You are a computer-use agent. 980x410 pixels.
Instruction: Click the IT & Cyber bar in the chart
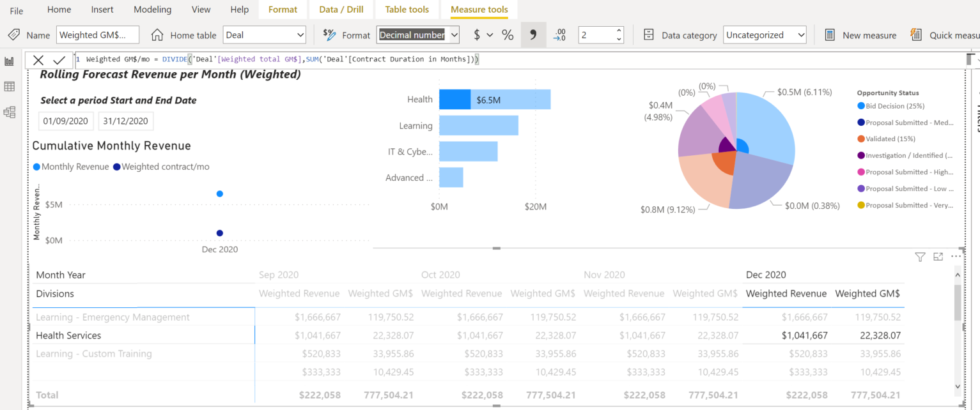(469, 151)
